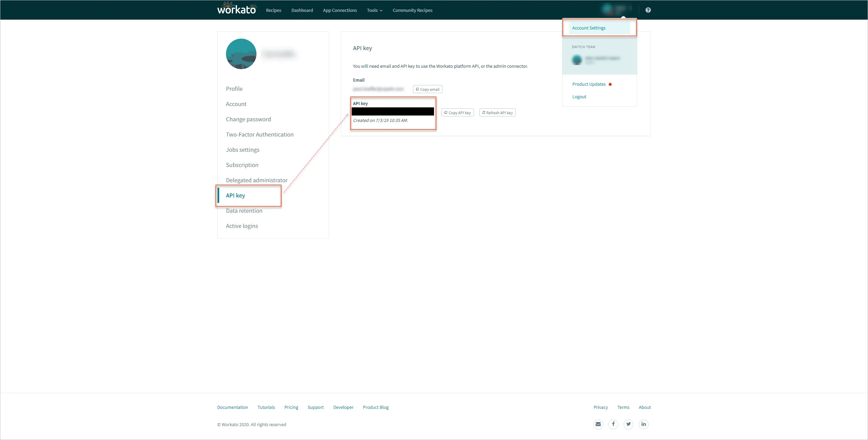Open the Privacy footer link
Image resolution: width=868 pixels, height=440 pixels.
coord(601,407)
